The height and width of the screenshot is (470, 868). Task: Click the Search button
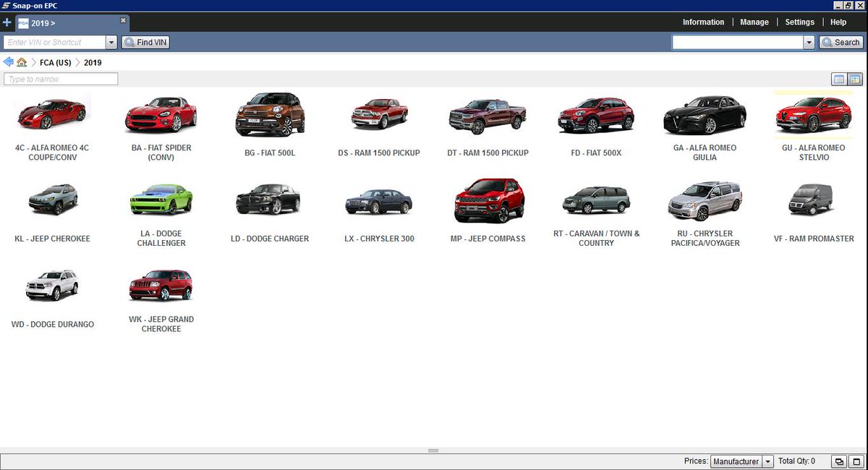[x=841, y=43]
